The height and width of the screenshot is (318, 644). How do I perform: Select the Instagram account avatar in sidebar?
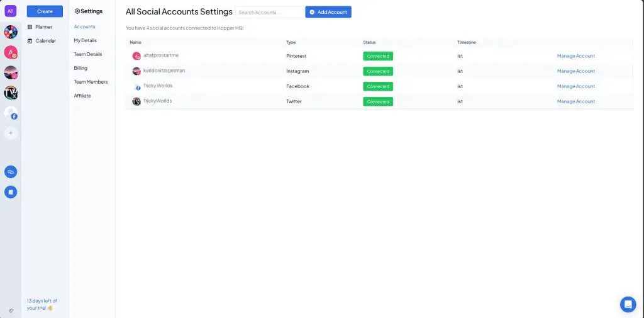coord(11,72)
